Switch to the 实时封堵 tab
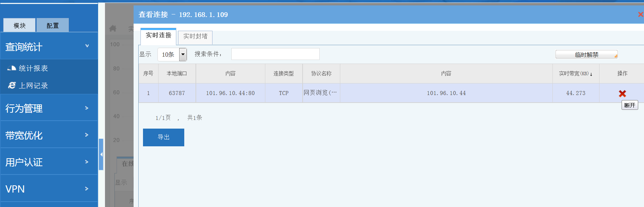This screenshot has height=207, width=644. pyautogui.click(x=195, y=36)
